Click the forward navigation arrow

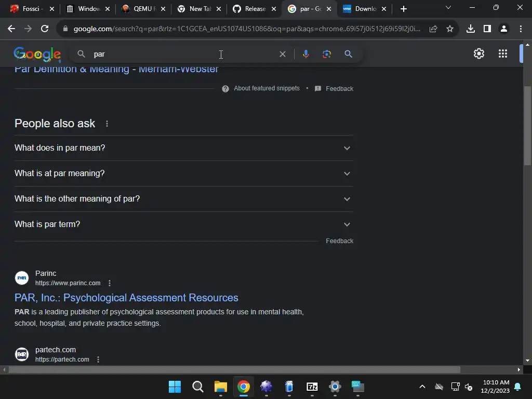coord(28,29)
